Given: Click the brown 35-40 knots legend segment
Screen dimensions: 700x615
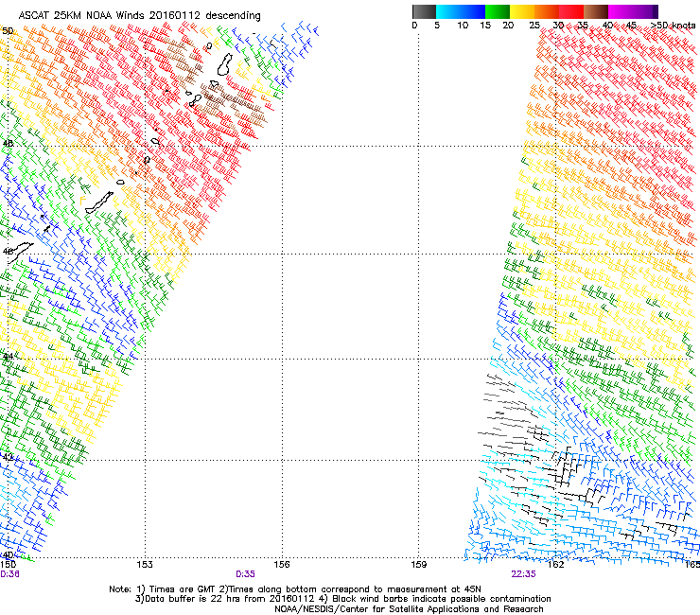Looking at the screenshot, I should pyautogui.click(x=596, y=11).
